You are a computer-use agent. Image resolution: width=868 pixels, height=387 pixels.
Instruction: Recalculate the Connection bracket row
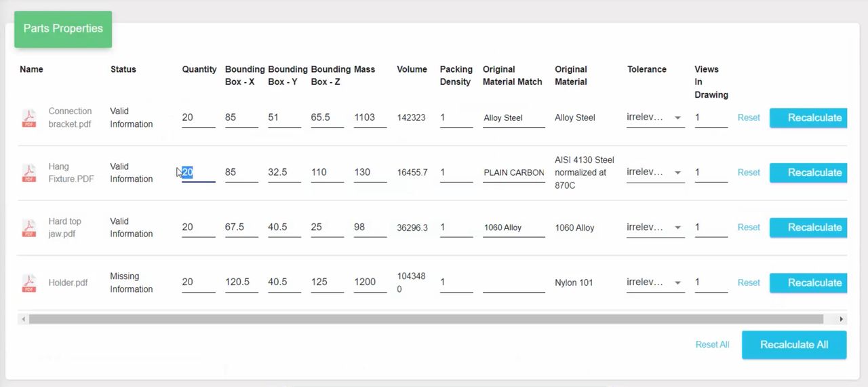coord(809,117)
